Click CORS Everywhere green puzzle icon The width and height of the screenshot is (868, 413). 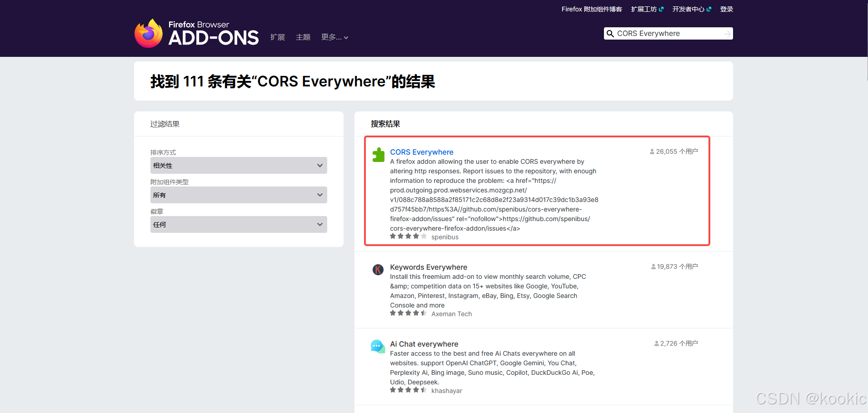pyautogui.click(x=378, y=155)
